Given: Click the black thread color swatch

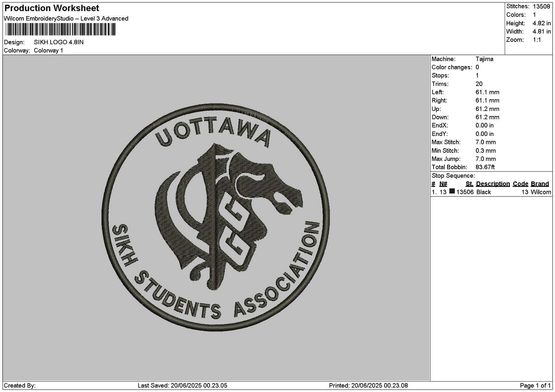Looking at the screenshot, I should click(x=452, y=192).
